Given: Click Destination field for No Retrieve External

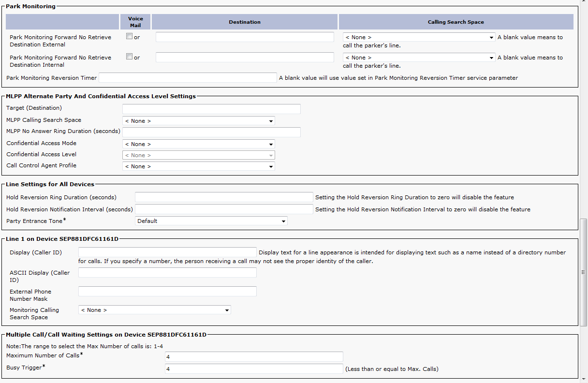Looking at the screenshot, I should pyautogui.click(x=245, y=37).
